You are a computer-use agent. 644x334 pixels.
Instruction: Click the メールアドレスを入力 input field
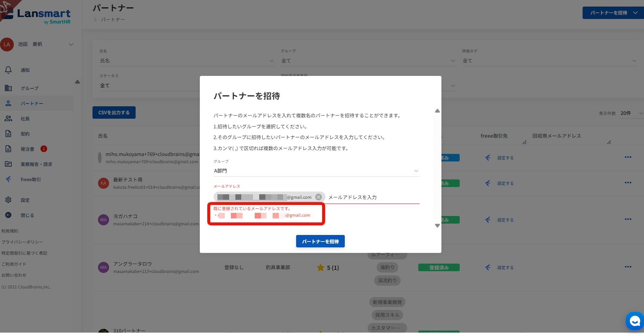tap(373, 197)
